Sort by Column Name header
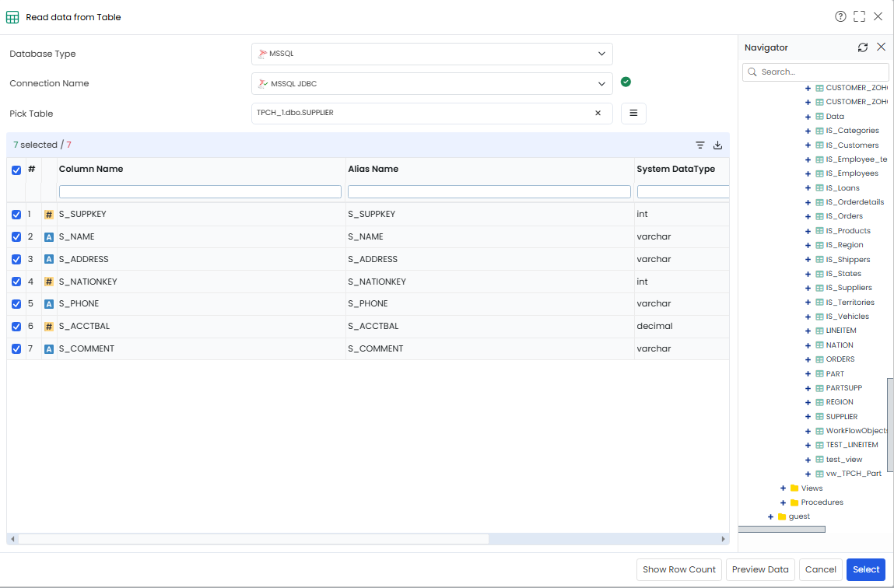 coord(91,169)
